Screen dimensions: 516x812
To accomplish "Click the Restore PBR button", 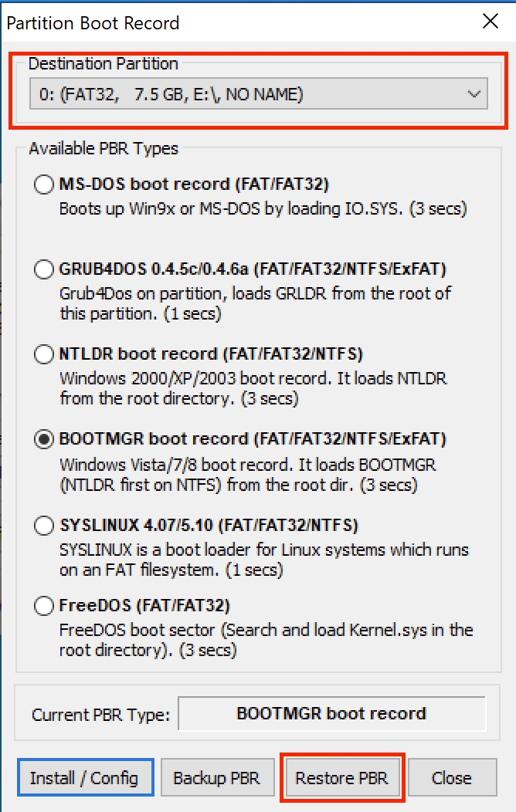I will [341, 777].
